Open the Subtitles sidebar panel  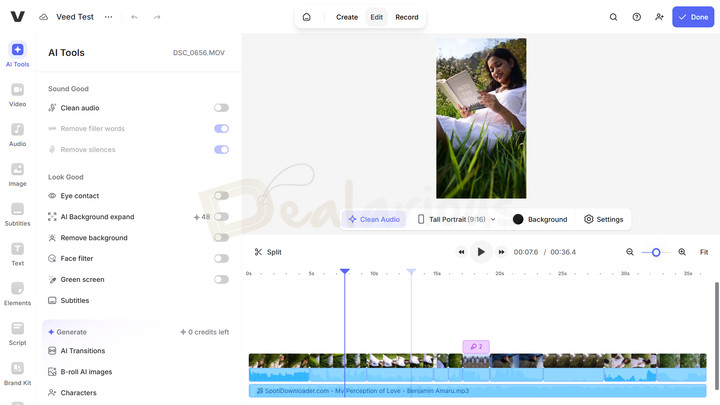tap(17, 214)
